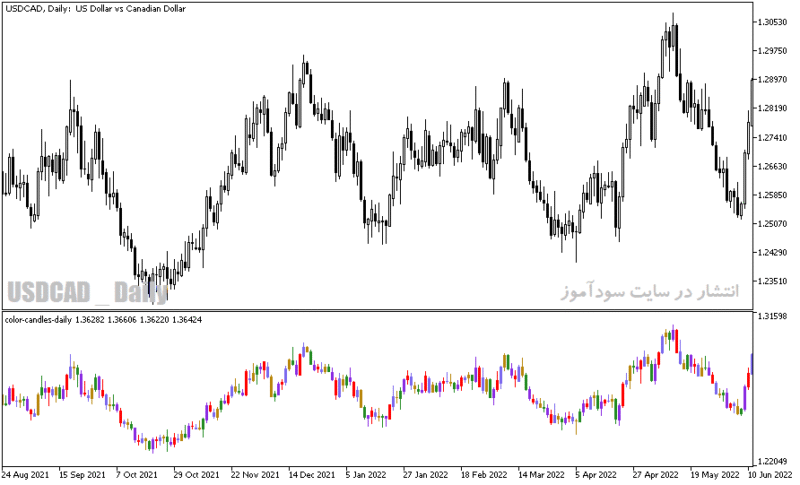This screenshot has width=800, height=485.
Task: Click the USDCAD Daily chart title text
Action: point(95,9)
